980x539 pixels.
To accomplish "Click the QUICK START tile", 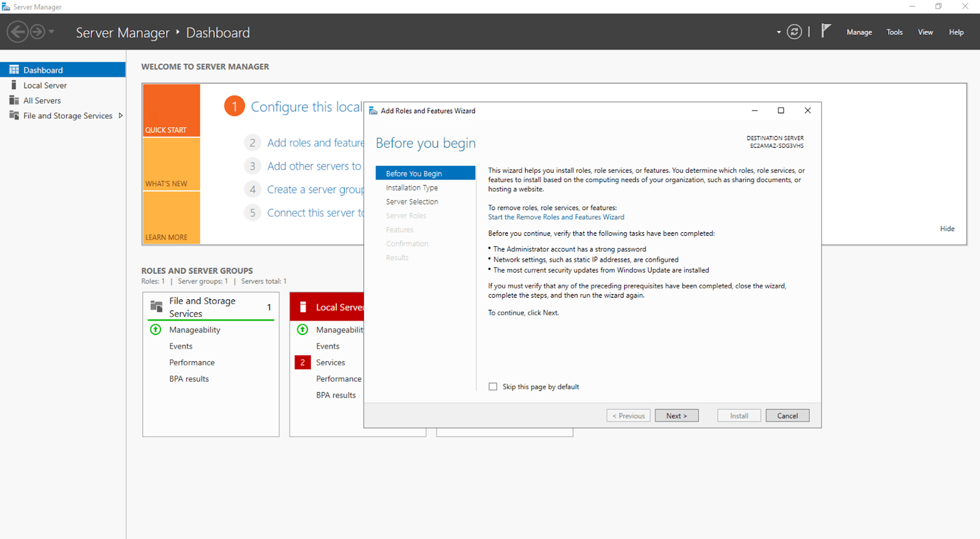I will coord(171,110).
